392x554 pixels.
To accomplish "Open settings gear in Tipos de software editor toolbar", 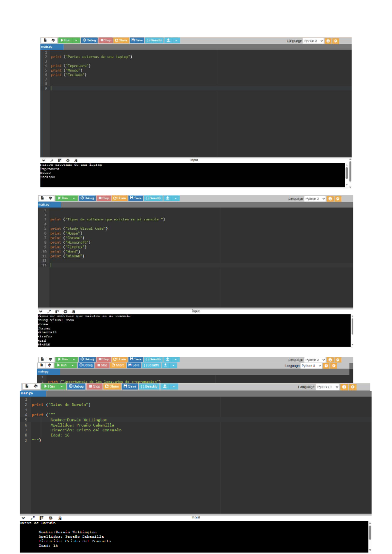I will click(338, 199).
